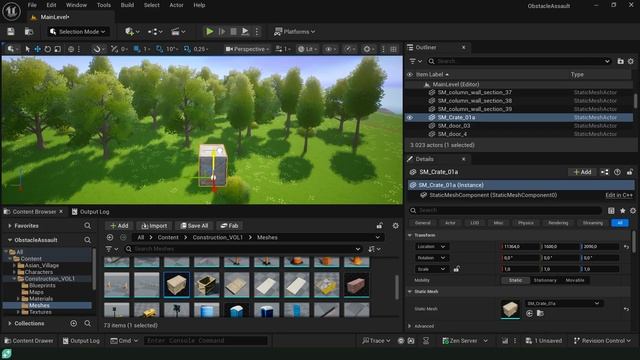Open the Selection Mode dropdown
640x360 pixels.
click(x=78, y=31)
